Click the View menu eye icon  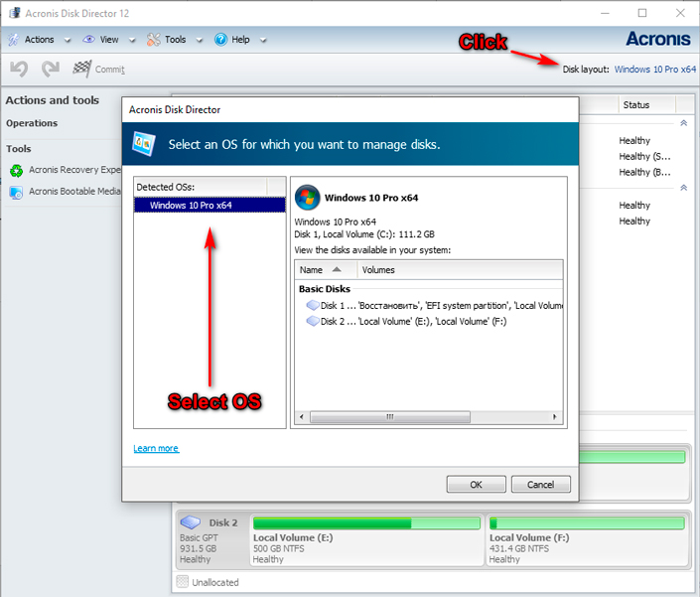88,40
